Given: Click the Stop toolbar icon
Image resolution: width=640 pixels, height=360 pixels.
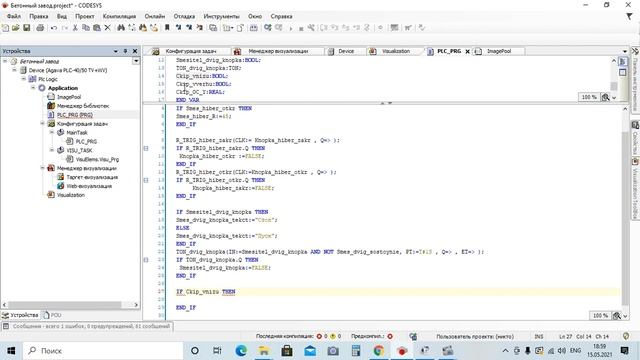Looking at the screenshot, I should (x=301, y=28).
